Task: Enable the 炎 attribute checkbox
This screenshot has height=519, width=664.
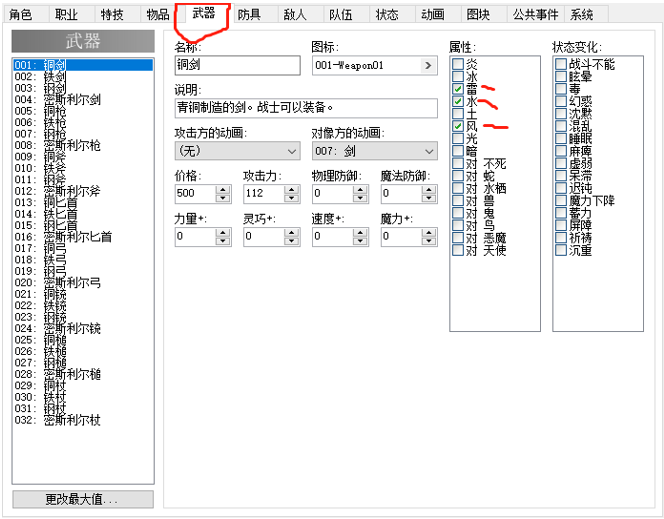Action: click(458, 64)
